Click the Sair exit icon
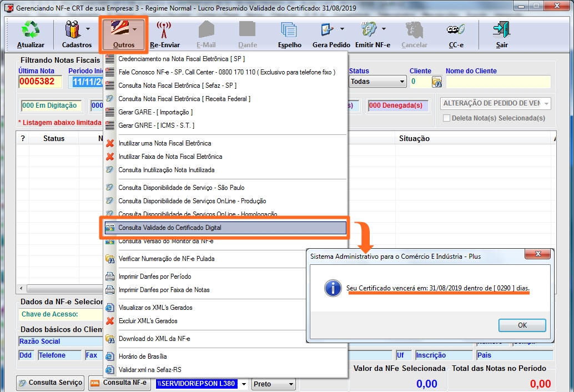 point(501,30)
